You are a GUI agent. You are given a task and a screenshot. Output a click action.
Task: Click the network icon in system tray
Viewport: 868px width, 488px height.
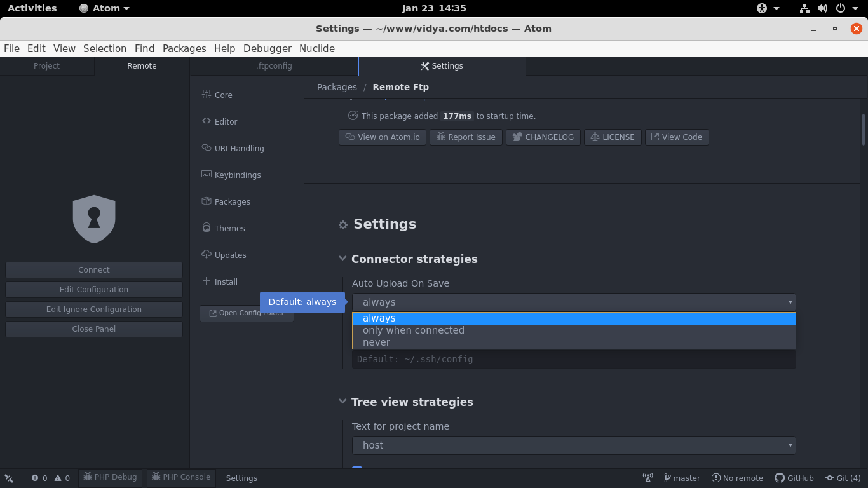804,8
